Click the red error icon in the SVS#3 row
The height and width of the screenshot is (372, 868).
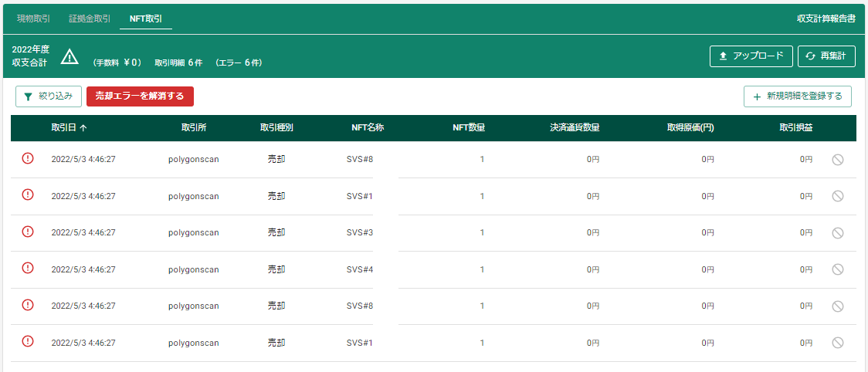(28, 232)
